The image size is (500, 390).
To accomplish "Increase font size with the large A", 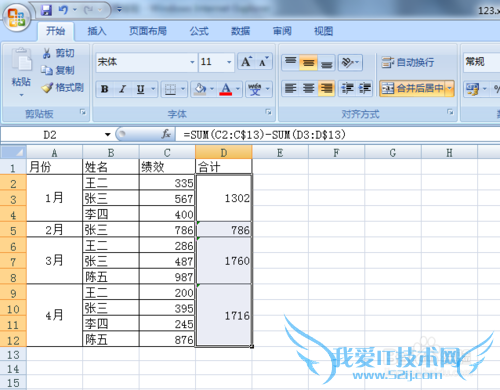I will [246, 62].
